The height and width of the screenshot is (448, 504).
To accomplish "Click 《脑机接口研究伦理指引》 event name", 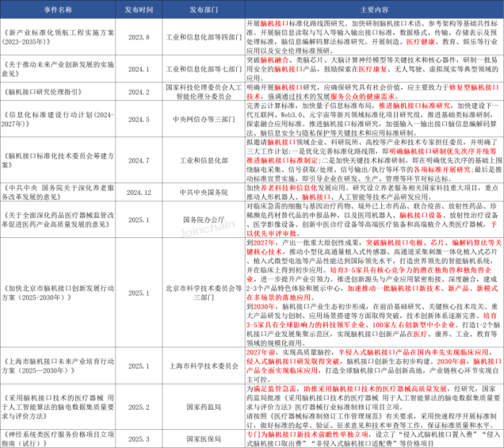I will (x=58, y=92).
